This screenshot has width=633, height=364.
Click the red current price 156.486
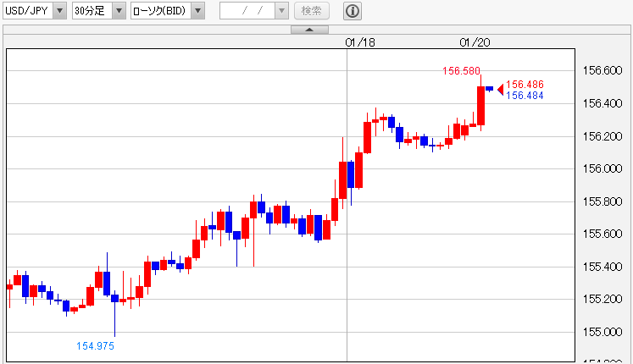pyautogui.click(x=525, y=85)
